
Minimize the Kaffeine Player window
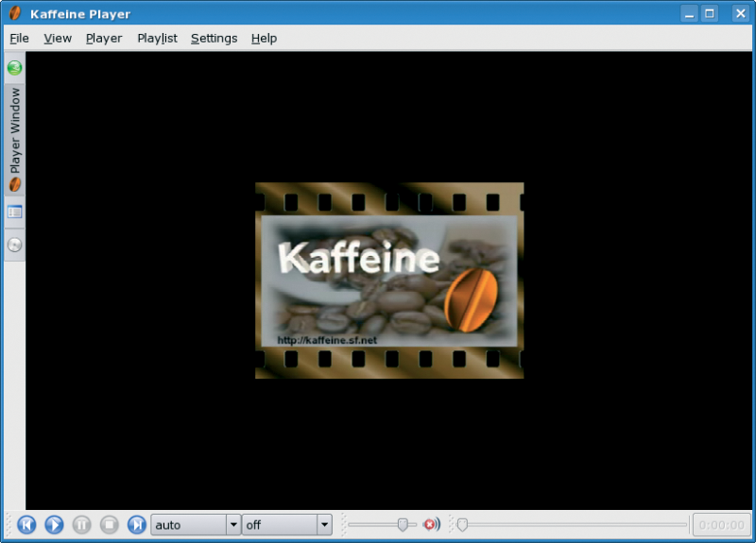click(x=690, y=13)
